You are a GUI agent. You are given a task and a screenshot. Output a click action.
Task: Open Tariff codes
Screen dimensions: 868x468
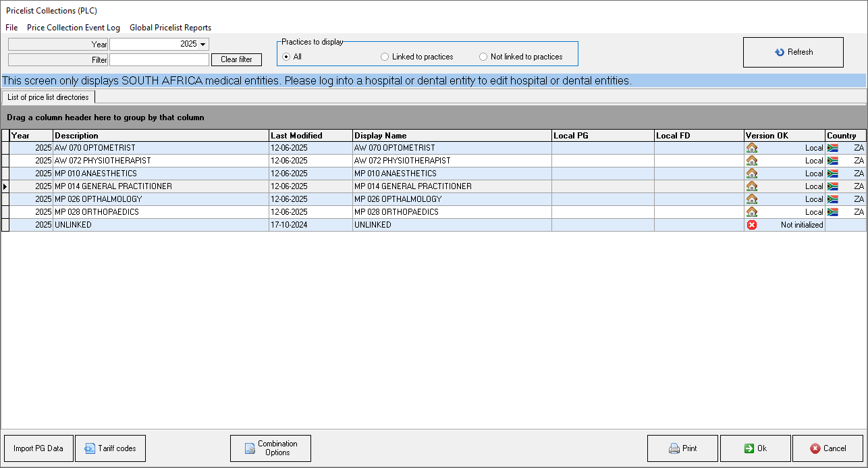coord(110,448)
